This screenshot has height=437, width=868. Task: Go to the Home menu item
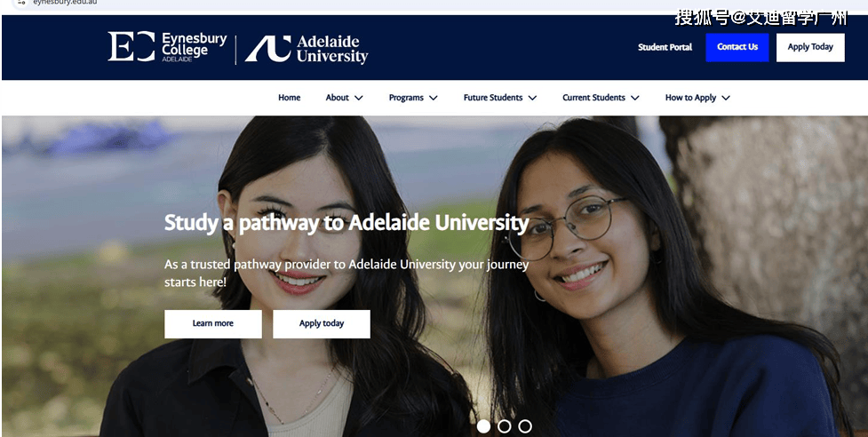(289, 98)
